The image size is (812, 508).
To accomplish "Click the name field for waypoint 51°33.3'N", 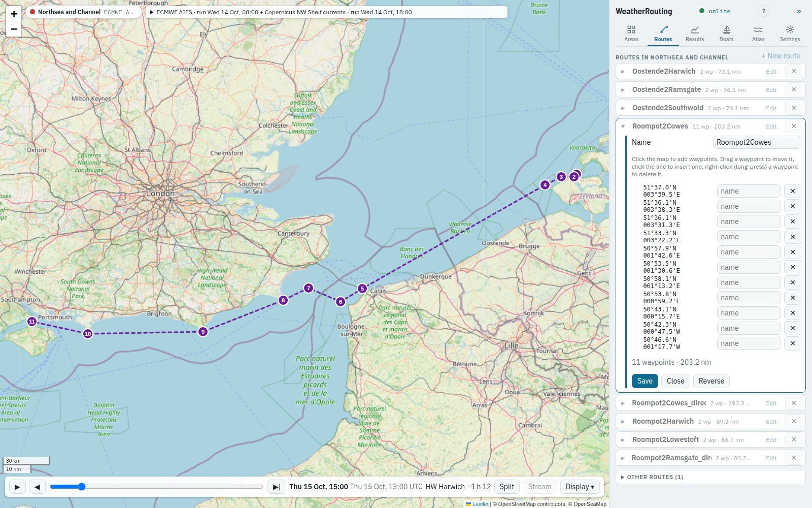I will click(x=749, y=237).
